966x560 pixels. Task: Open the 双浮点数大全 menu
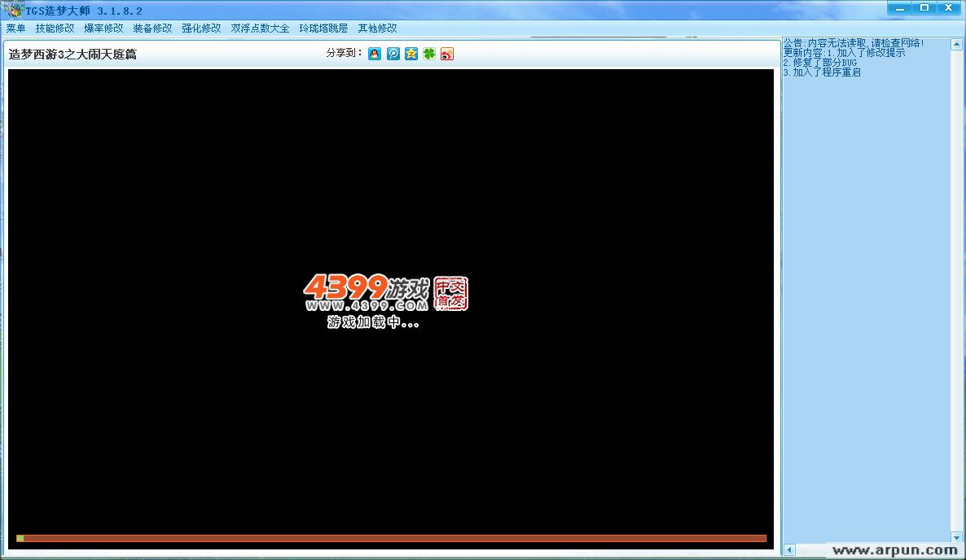(260, 28)
